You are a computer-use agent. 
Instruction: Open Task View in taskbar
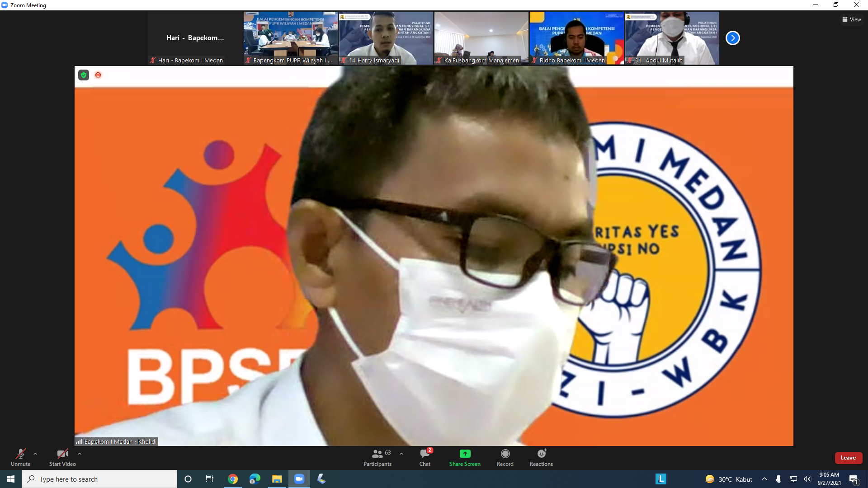tap(210, 479)
